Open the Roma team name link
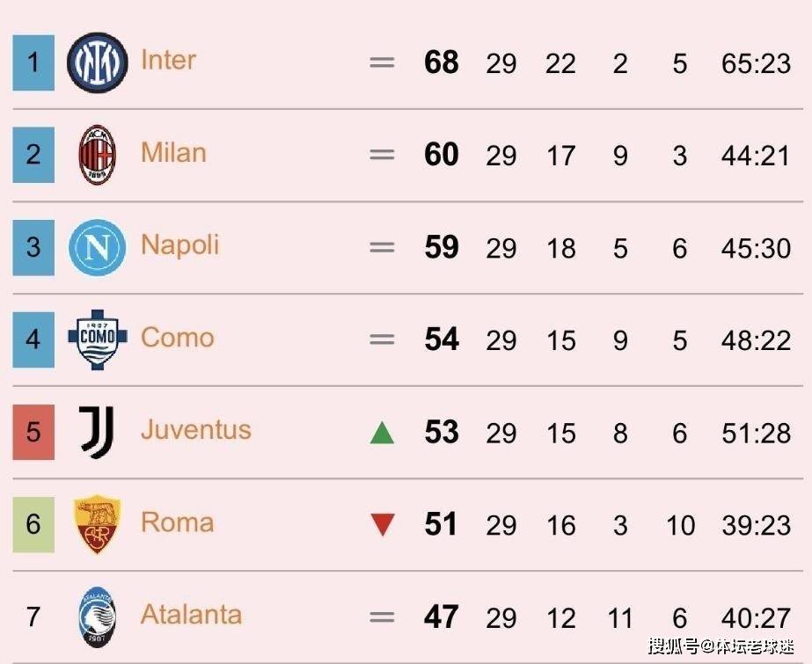The height and width of the screenshot is (664, 812). tap(177, 522)
